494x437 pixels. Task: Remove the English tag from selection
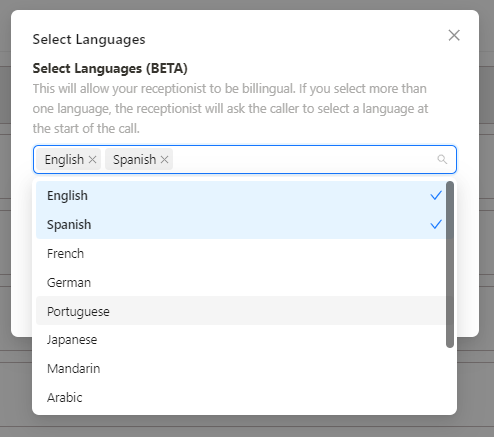pyautogui.click(x=92, y=160)
